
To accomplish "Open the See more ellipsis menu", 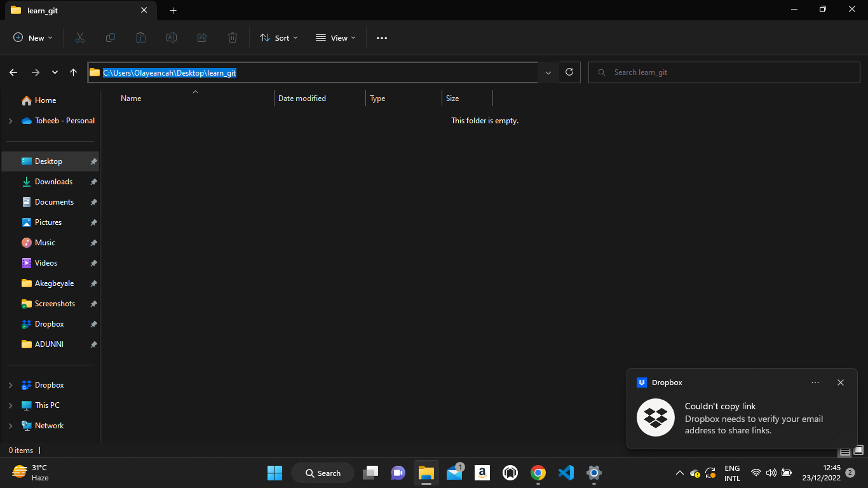I will click(382, 38).
